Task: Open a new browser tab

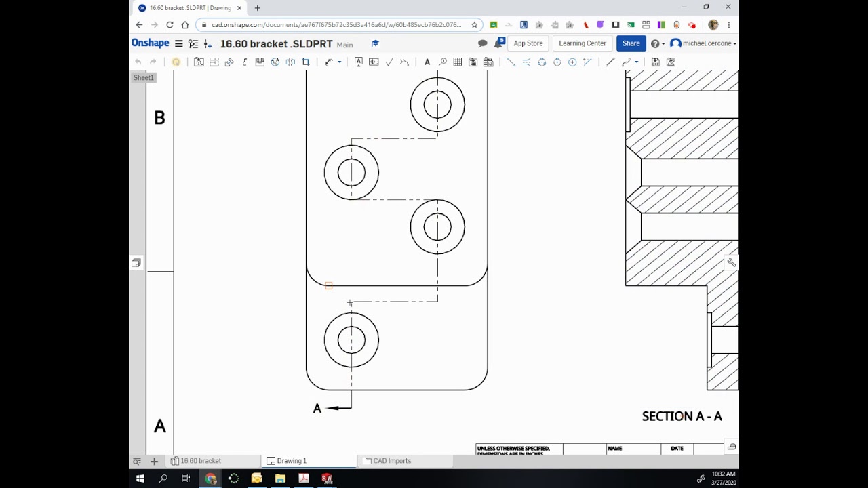Action: [x=258, y=8]
